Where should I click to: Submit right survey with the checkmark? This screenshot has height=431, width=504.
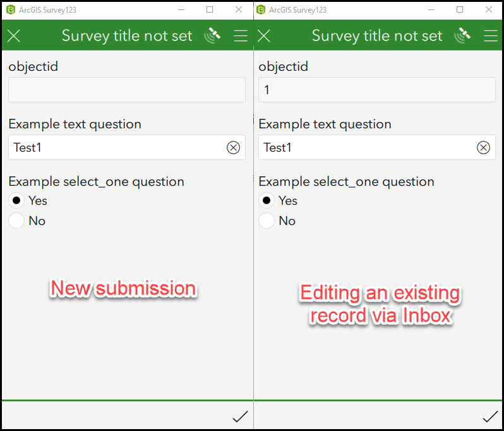click(490, 416)
